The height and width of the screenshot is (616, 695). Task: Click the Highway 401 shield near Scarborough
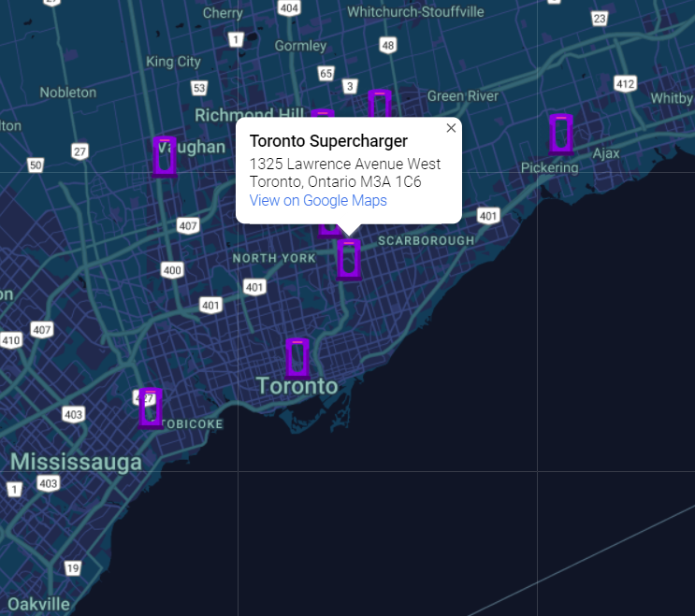488,216
